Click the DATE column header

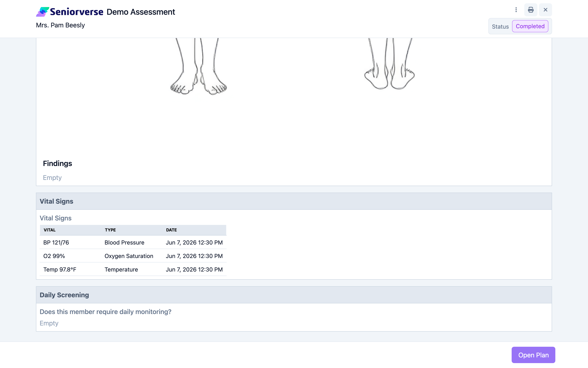click(x=171, y=230)
